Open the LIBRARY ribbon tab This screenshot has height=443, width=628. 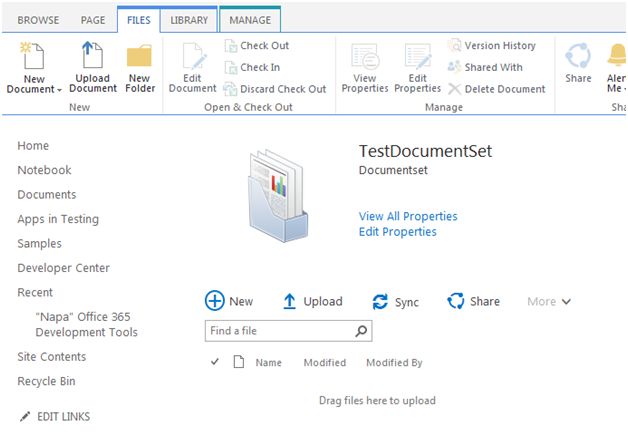coord(189,20)
